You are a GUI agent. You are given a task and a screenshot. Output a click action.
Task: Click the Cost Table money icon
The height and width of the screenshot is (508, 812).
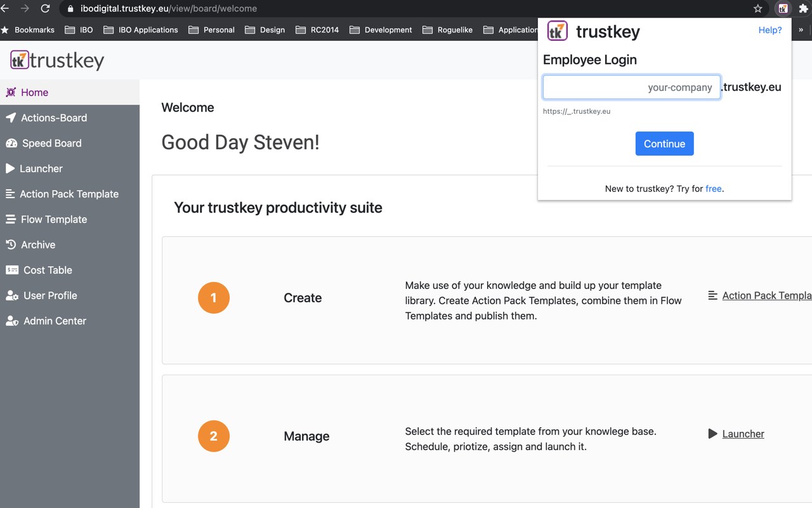pos(12,270)
